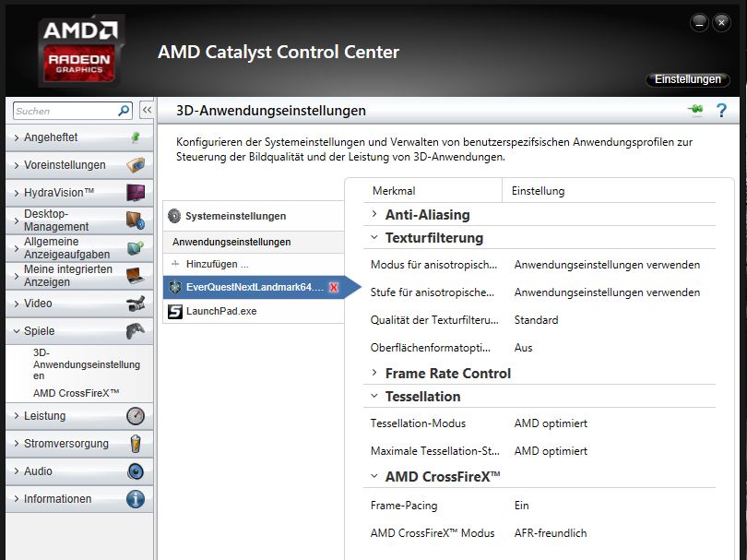Click Hinzufügen to add an application
The height and width of the screenshot is (560, 747).
pos(253,264)
